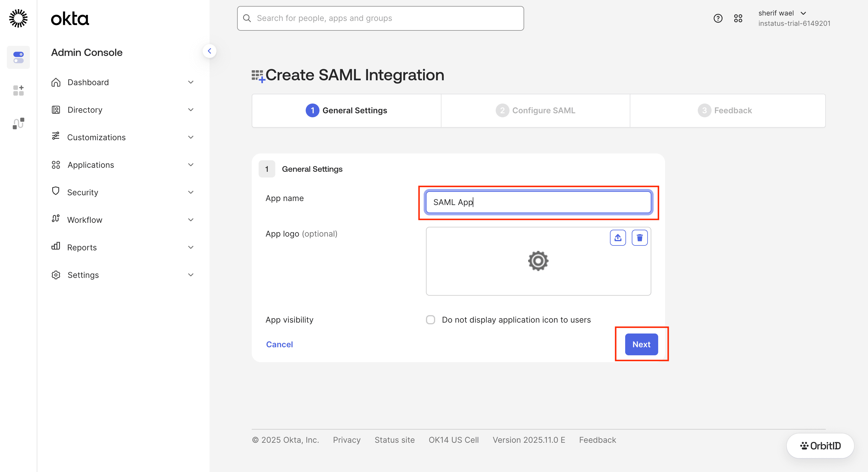Click the Customizations sliders icon
This screenshot has width=868, height=472.
(x=56, y=136)
